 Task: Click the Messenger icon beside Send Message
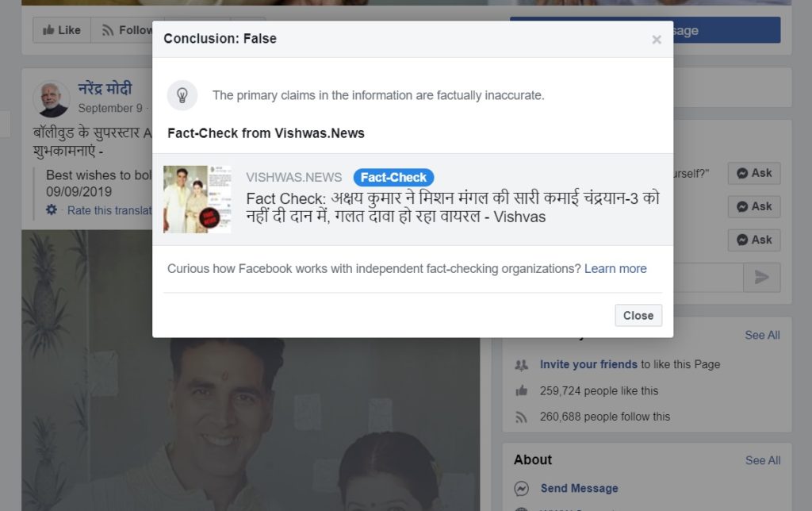tap(522, 489)
